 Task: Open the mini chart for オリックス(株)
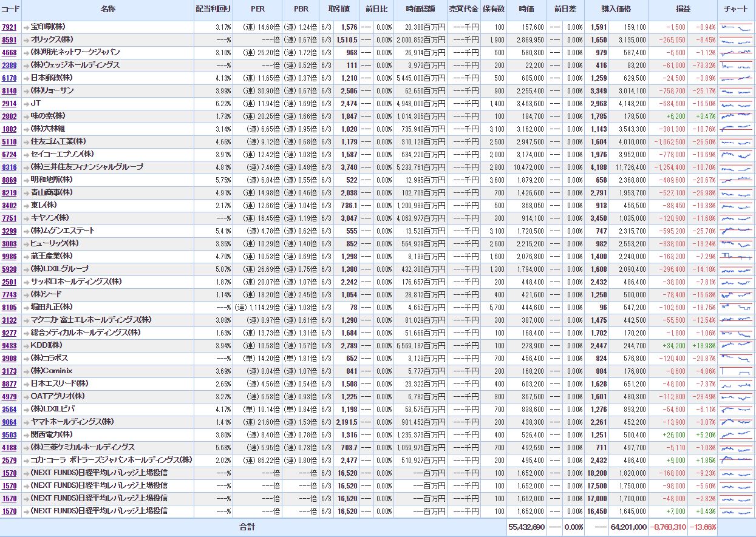pos(735,40)
